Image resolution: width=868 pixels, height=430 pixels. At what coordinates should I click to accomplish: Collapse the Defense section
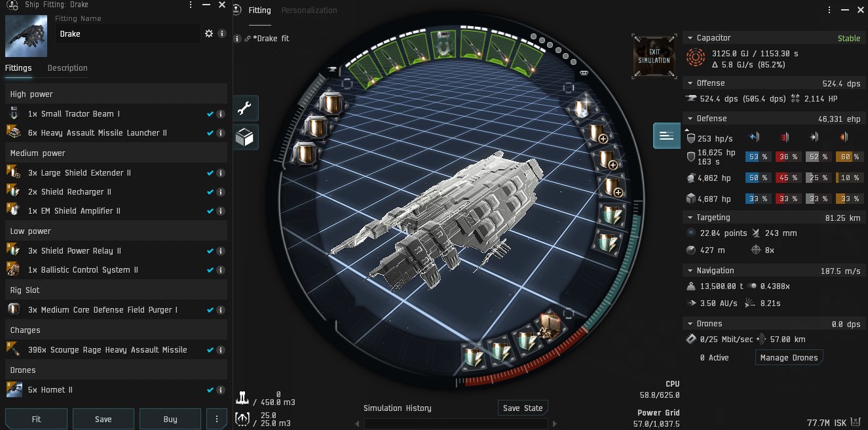point(689,119)
